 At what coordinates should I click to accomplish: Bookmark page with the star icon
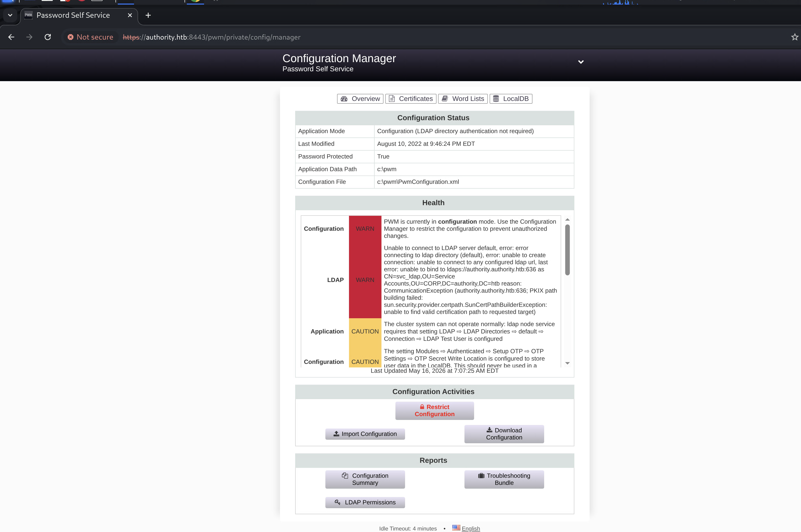tap(795, 37)
